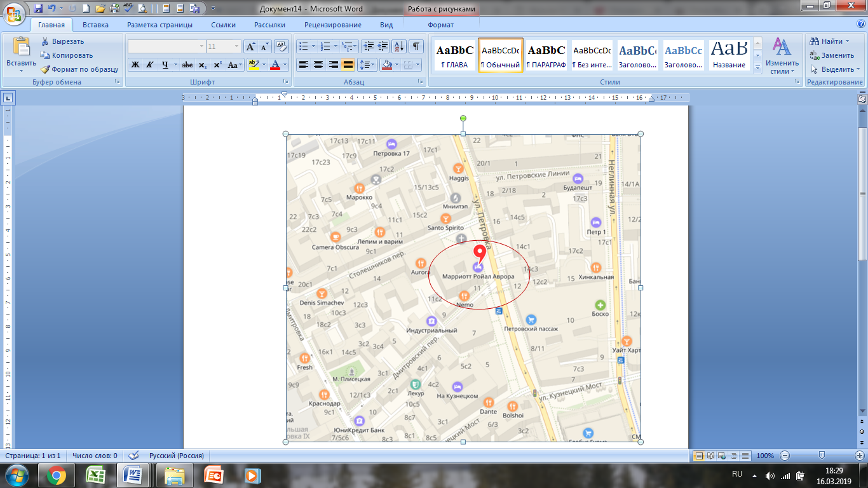
Task: Undo the last action
Action: point(52,9)
